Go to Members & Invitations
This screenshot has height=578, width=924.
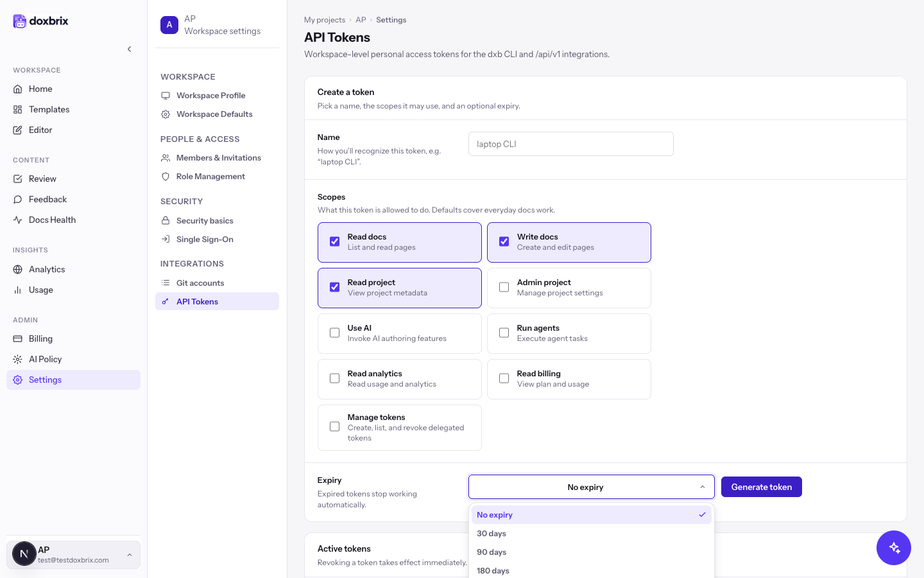point(217,157)
